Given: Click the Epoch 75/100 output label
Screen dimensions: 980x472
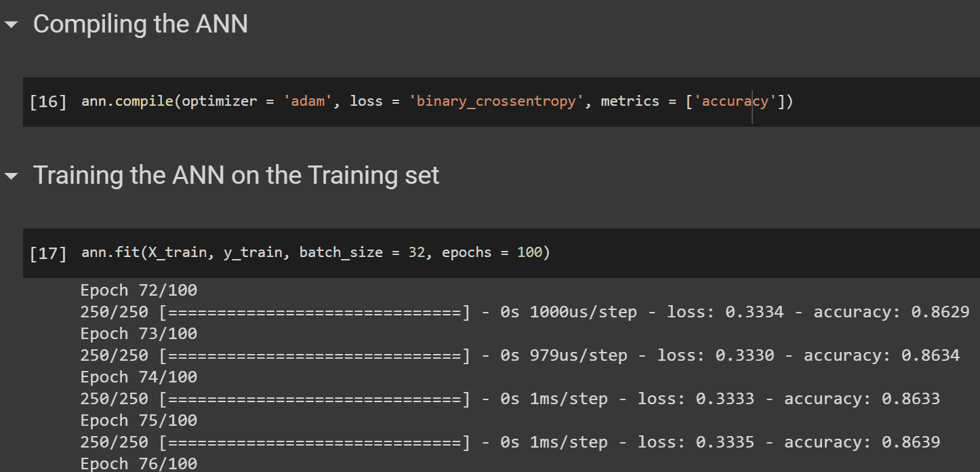Looking at the screenshot, I should (138, 420).
